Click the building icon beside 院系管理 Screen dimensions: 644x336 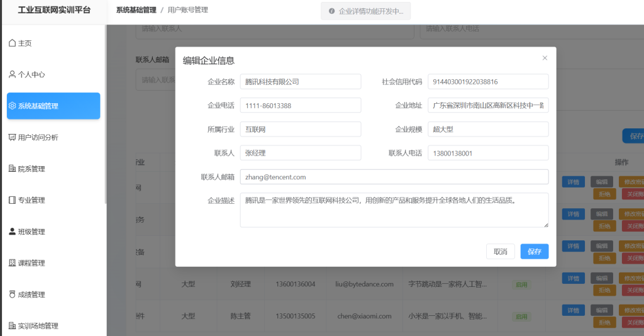point(12,169)
